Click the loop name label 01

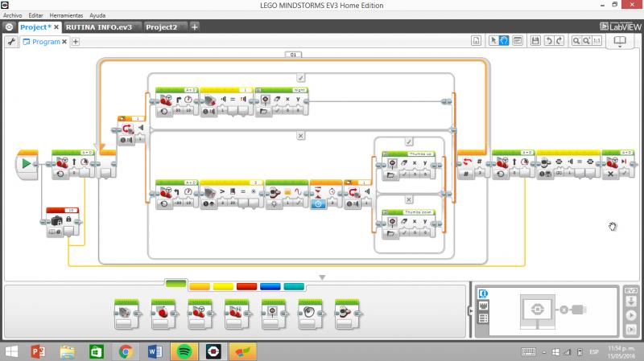click(x=293, y=54)
